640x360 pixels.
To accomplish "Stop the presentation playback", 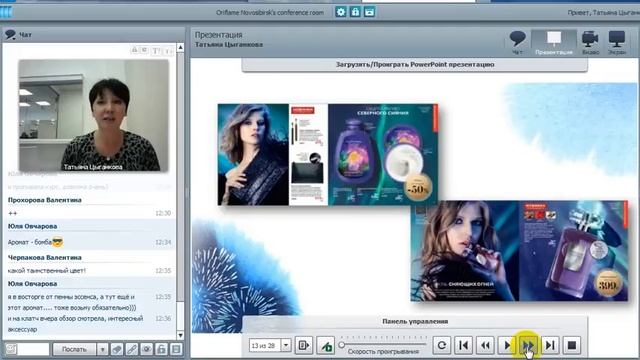I will click(x=572, y=345).
